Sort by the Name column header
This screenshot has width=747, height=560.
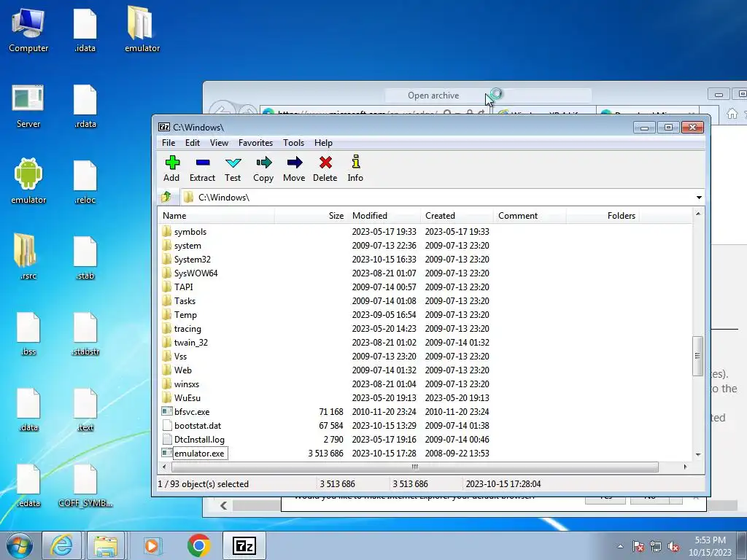tap(217, 216)
